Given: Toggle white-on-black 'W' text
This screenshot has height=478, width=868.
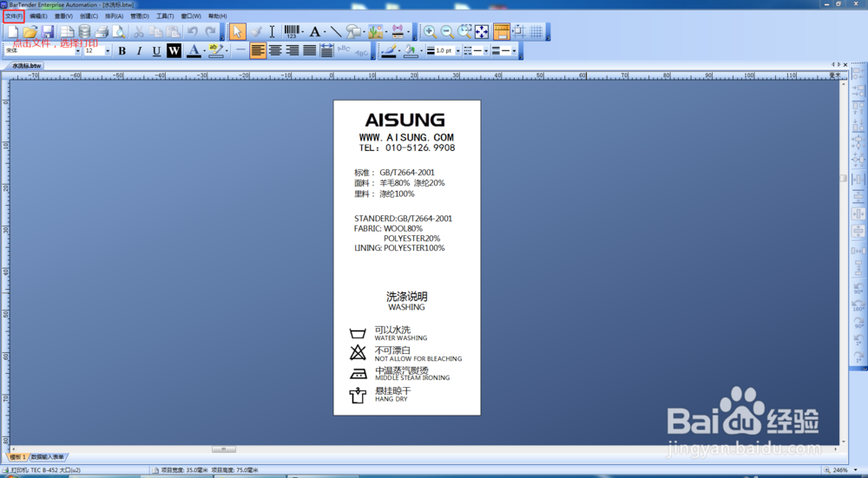Looking at the screenshot, I should tap(174, 51).
